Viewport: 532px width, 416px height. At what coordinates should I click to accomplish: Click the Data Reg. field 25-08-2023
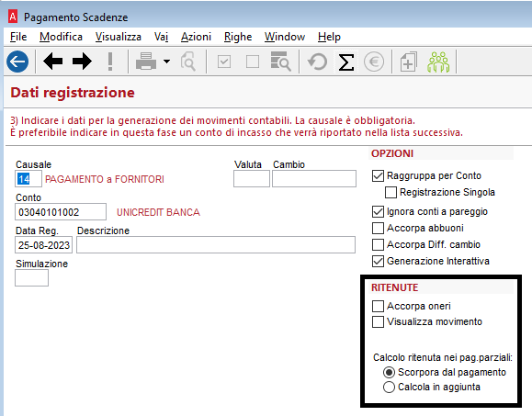tap(43, 245)
